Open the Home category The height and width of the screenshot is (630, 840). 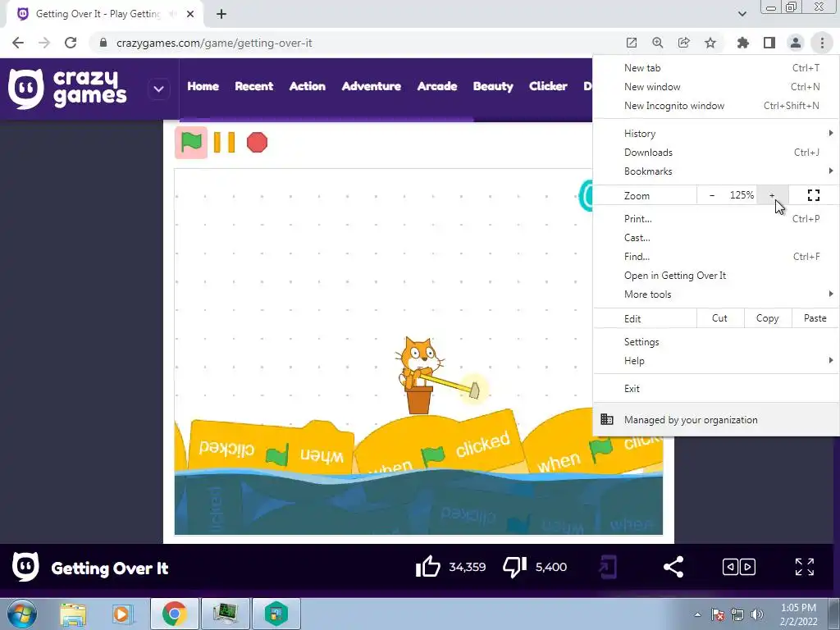pyautogui.click(x=203, y=86)
